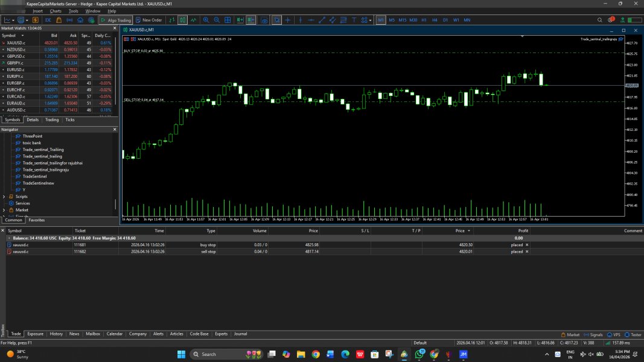Switch to the History tab in Toolbox
The width and height of the screenshot is (644, 362).
click(x=56, y=334)
